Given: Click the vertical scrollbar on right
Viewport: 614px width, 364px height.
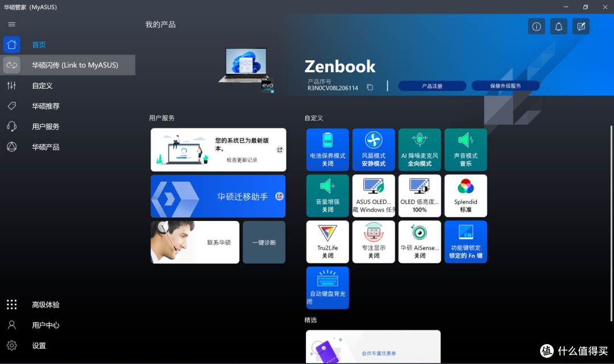Looking at the screenshot, I should coord(611,223).
